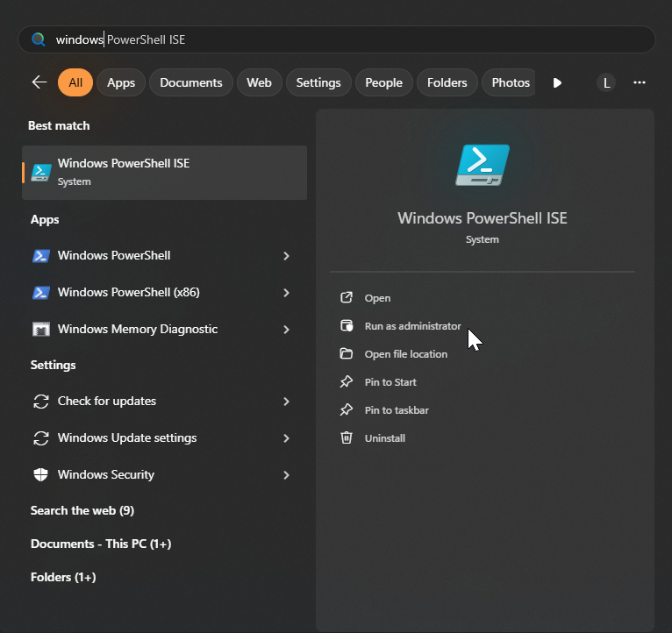The image size is (672, 633).
Task: Click the large PowerShell ISE icon
Action: click(x=483, y=165)
